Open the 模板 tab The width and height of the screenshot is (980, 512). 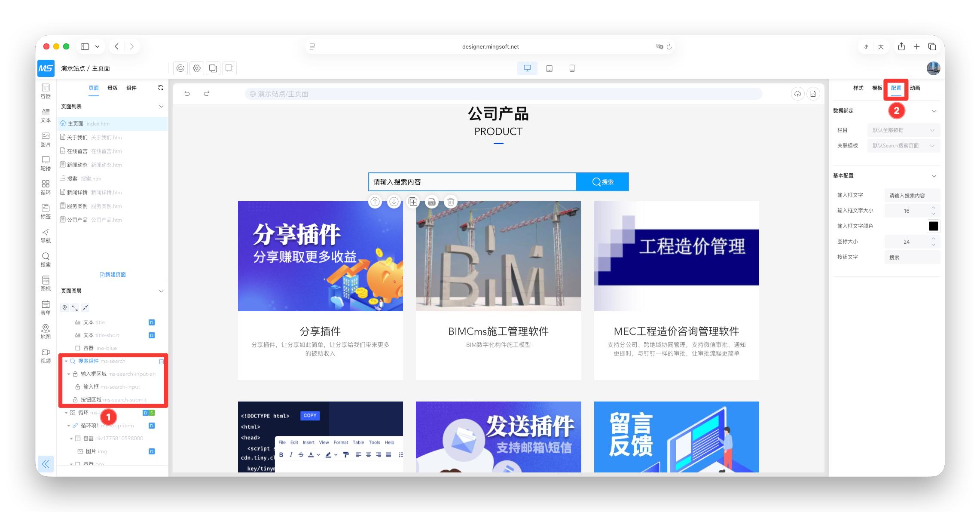[877, 88]
